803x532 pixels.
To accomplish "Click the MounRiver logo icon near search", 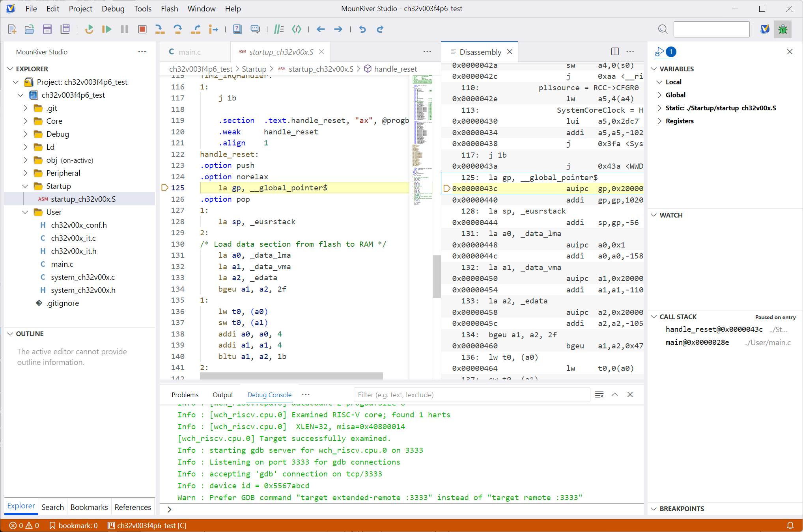I will [765, 29].
